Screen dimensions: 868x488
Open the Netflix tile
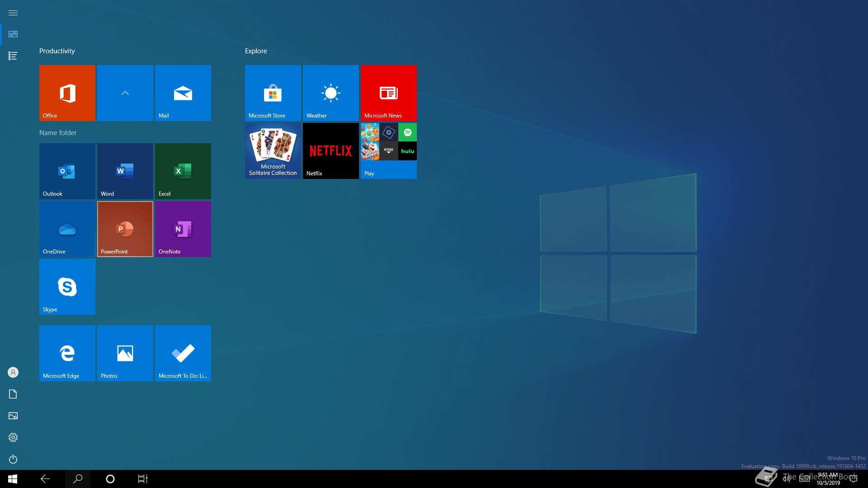click(x=331, y=151)
